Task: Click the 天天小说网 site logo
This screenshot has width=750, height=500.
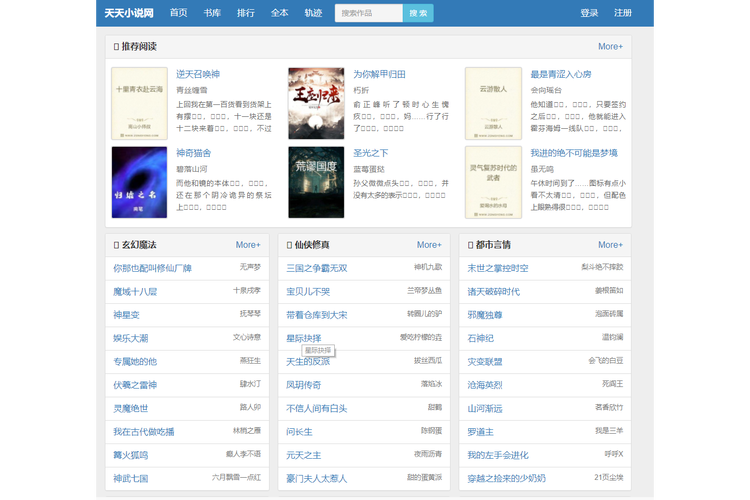Action: click(x=129, y=13)
